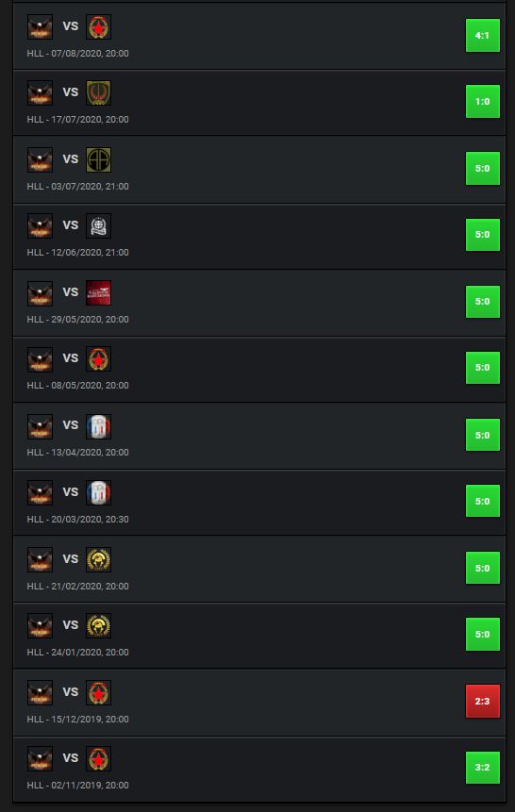Open the red 2:3 loss score

(x=482, y=701)
